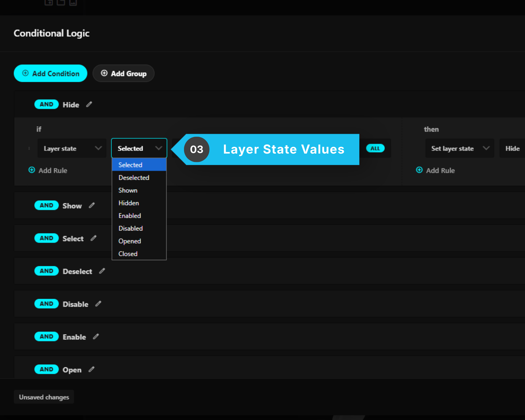
Task: Toggle the AND operator for Show
Action: pyautogui.click(x=46, y=205)
